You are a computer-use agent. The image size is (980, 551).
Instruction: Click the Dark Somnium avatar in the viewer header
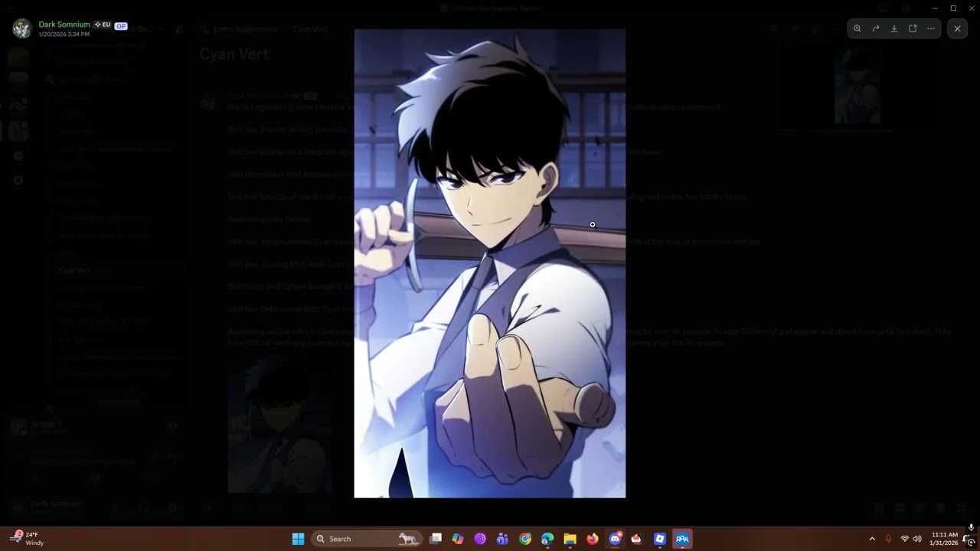22,28
